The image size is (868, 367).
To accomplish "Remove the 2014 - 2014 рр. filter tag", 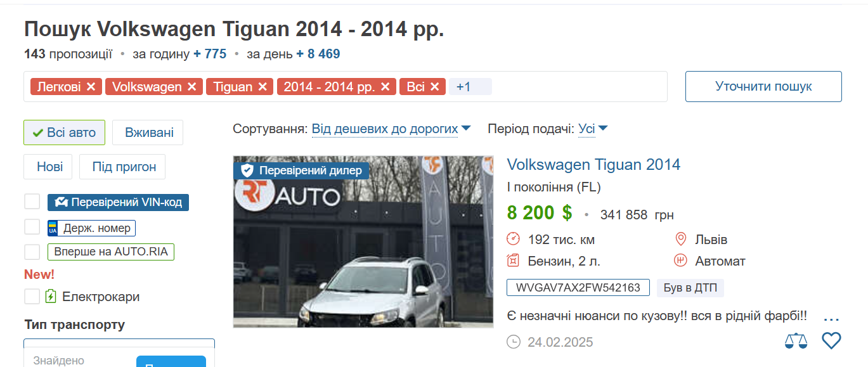I will (385, 87).
